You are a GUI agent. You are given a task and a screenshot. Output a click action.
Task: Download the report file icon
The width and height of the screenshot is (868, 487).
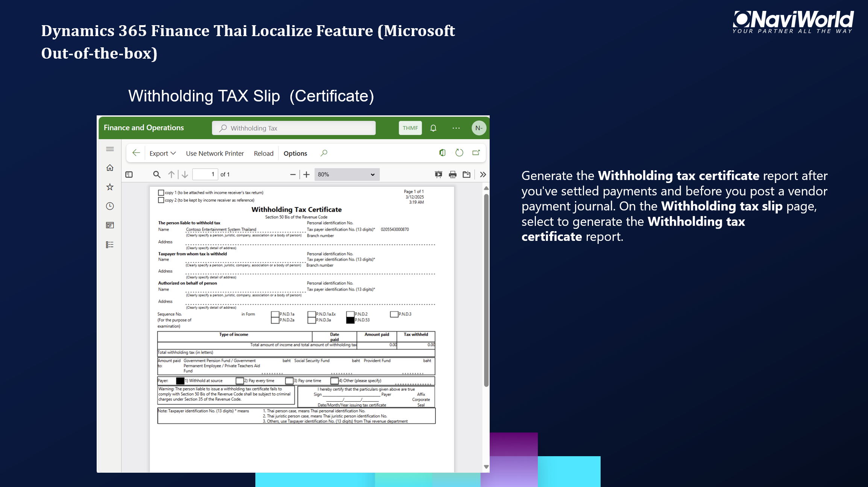(467, 174)
